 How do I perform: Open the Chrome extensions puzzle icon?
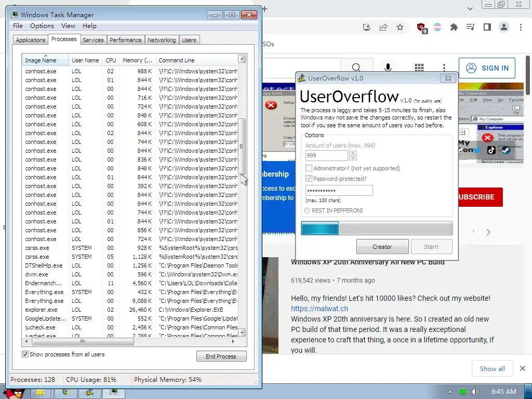[454, 27]
